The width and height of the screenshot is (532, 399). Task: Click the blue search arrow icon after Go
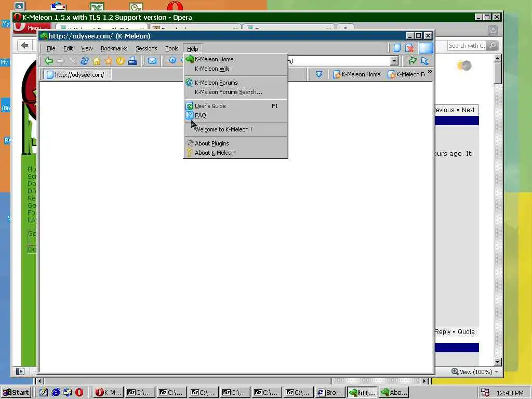tap(425, 61)
